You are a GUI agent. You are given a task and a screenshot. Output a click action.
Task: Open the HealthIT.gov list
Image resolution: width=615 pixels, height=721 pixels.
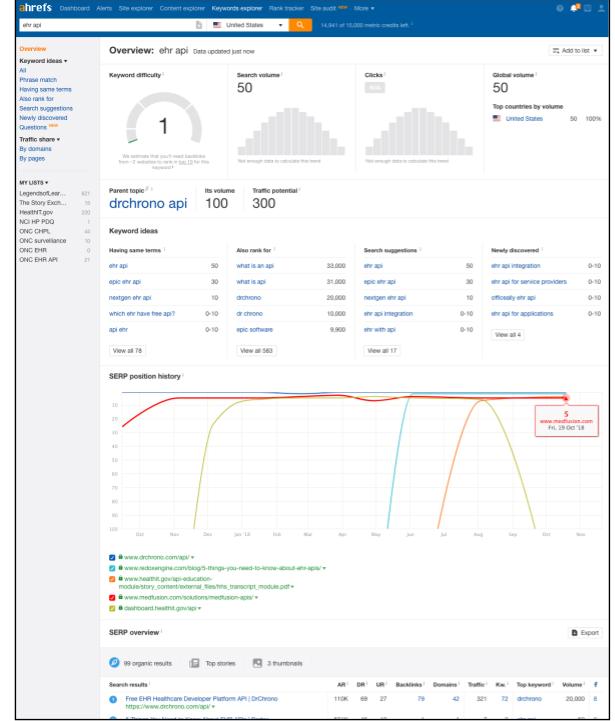[x=36, y=212]
